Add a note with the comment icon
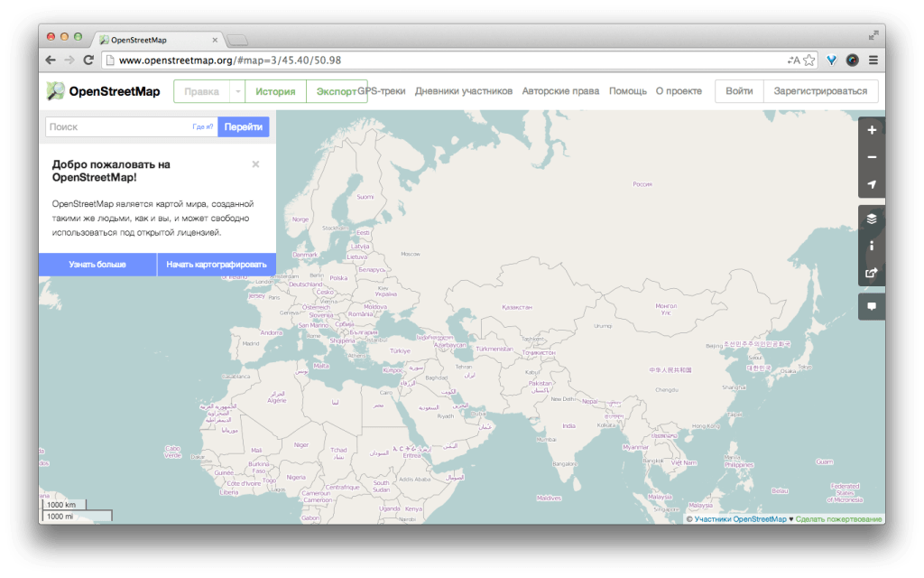The image size is (924, 578). click(x=872, y=306)
